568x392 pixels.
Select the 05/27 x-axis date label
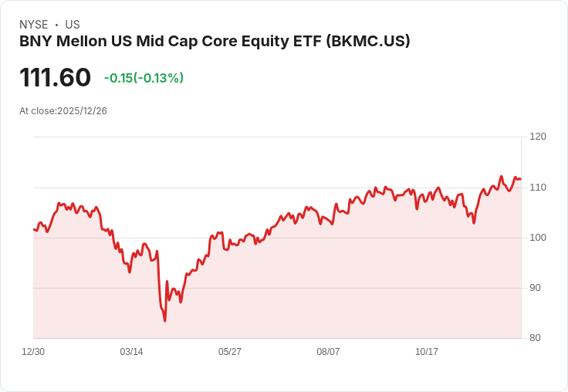tap(230, 351)
